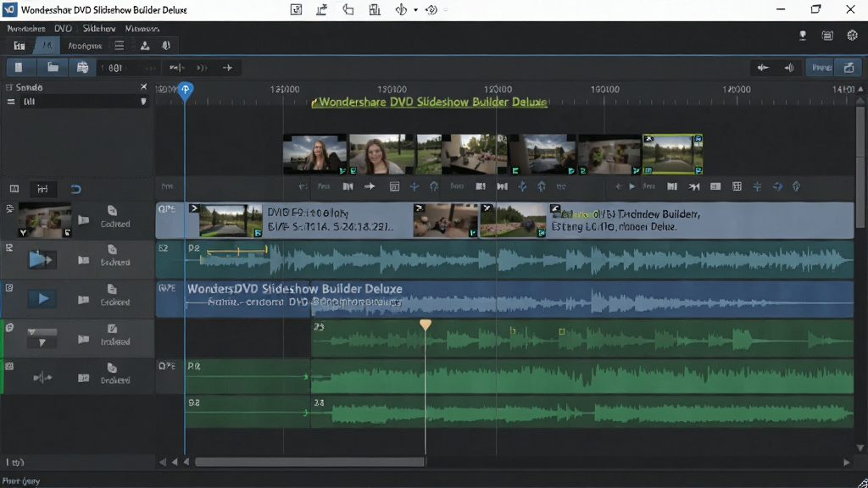Viewport: 868px width, 488px height.
Task: Click the video track's room thumbnail in its header
Action: click(x=45, y=220)
